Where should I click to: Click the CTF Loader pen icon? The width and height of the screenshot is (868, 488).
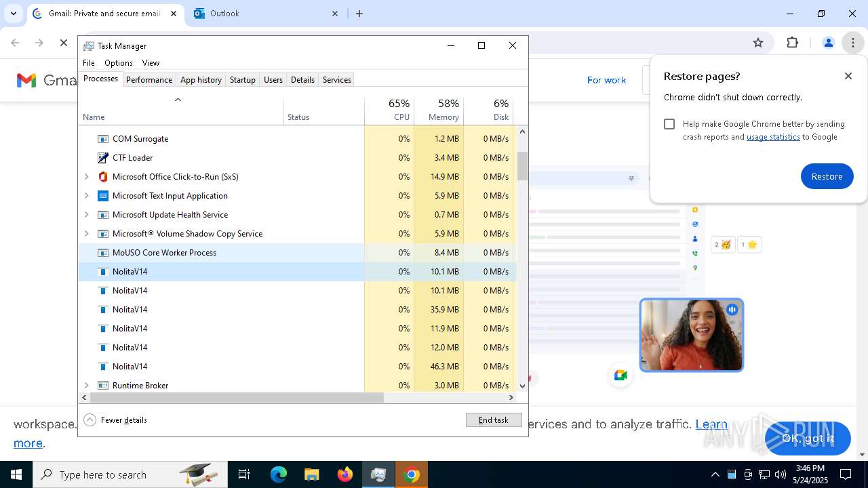103,158
